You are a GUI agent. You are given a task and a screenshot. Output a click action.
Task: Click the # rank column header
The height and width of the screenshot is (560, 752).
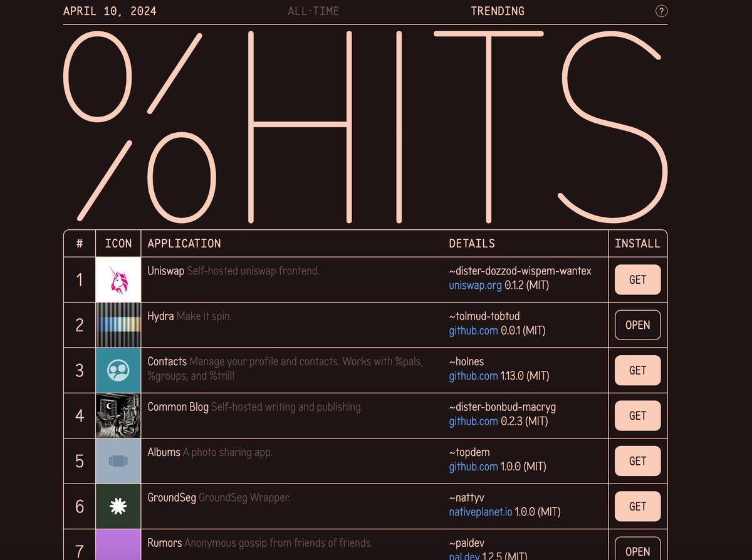tap(80, 244)
